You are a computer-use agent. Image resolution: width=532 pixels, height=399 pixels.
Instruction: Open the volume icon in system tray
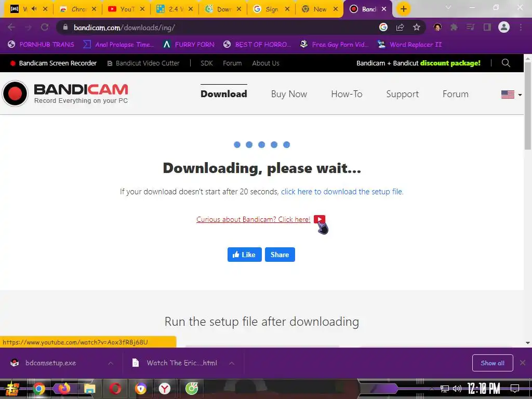pyautogui.click(x=457, y=389)
